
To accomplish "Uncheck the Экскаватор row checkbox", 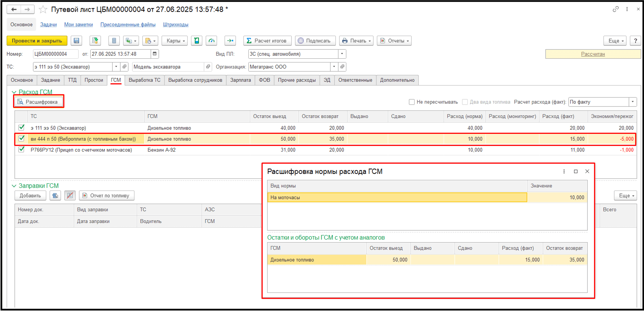I will pos(22,128).
